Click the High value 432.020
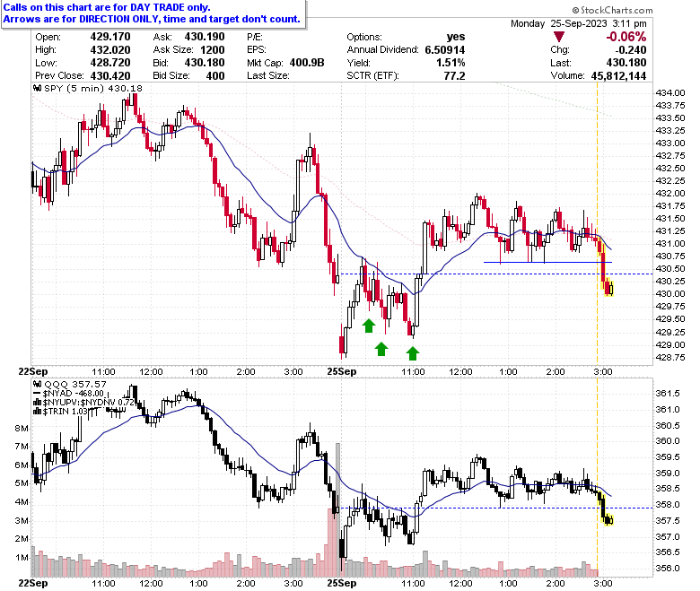The width and height of the screenshot is (700, 591). click(x=110, y=49)
